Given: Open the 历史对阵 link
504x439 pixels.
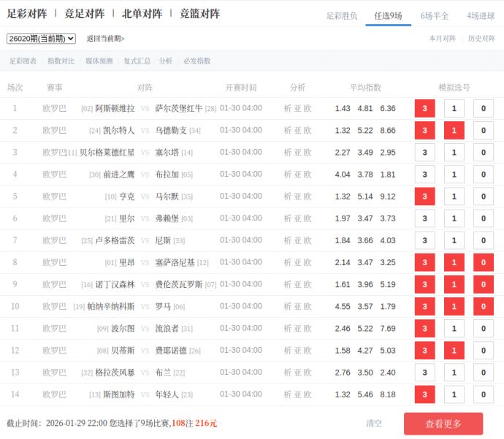Looking at the screenshot, I should point(481,39).
